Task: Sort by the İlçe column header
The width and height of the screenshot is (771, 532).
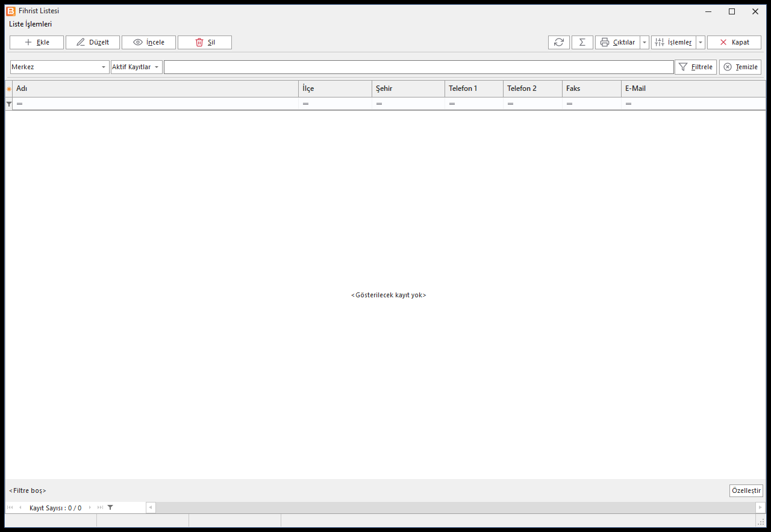Action: [336, 88]
